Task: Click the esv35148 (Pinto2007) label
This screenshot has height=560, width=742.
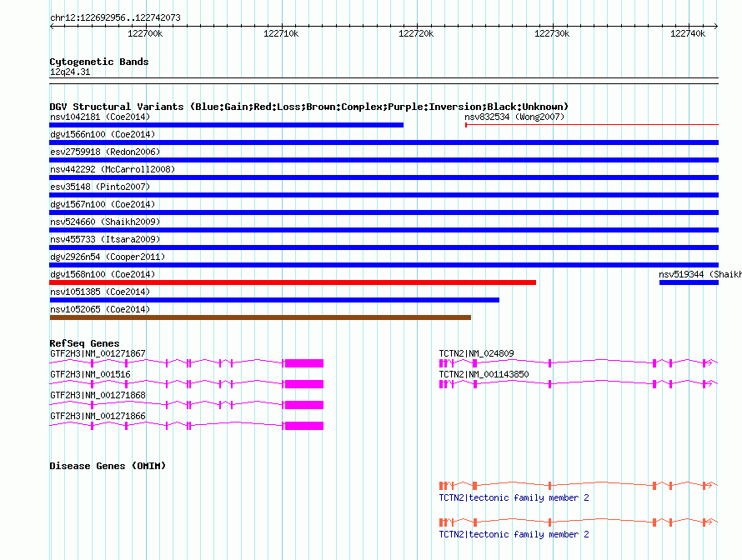Action: (x=100, y=187)
